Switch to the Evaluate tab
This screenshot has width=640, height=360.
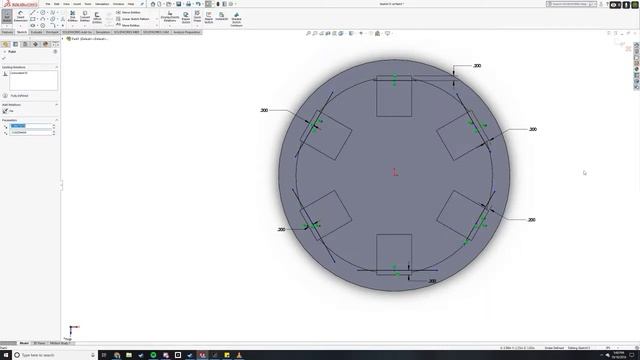[x=36, y=32]
